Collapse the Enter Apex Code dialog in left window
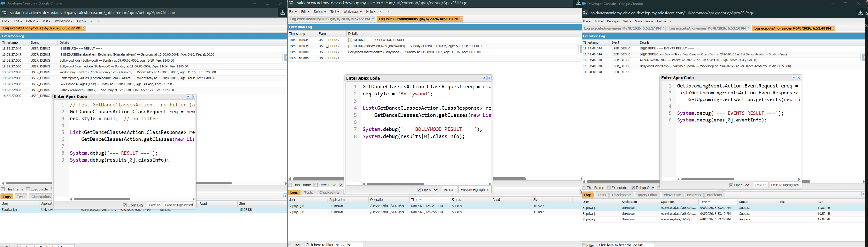 [x=188, y=97]
